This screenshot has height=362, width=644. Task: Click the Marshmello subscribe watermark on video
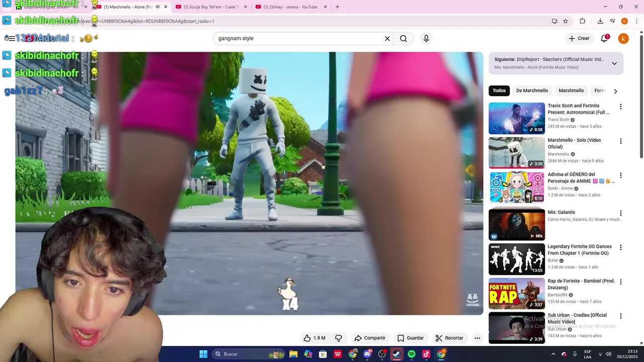click(472, 300)
